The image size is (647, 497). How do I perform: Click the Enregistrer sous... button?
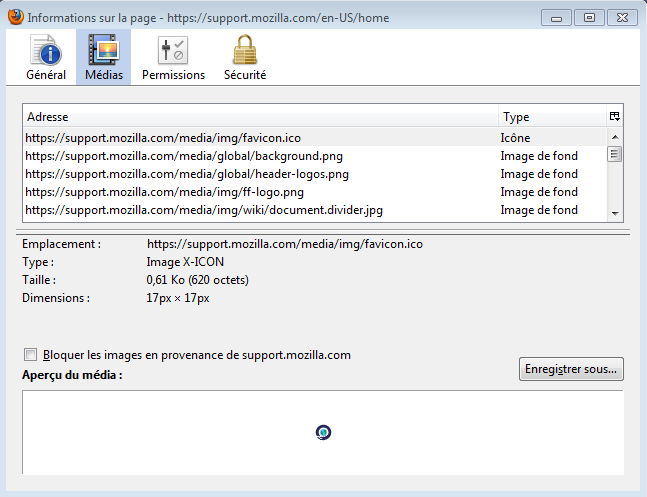571,369
